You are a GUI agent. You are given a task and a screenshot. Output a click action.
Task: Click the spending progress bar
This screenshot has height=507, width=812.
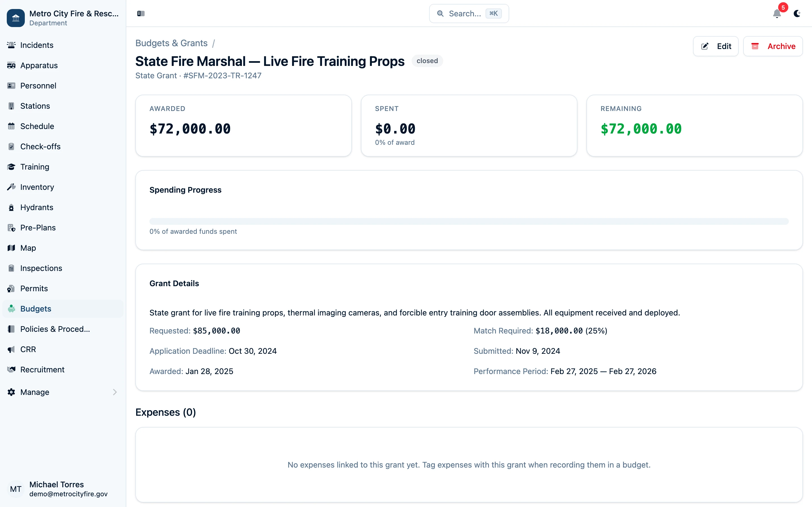(x=469, y=221)
